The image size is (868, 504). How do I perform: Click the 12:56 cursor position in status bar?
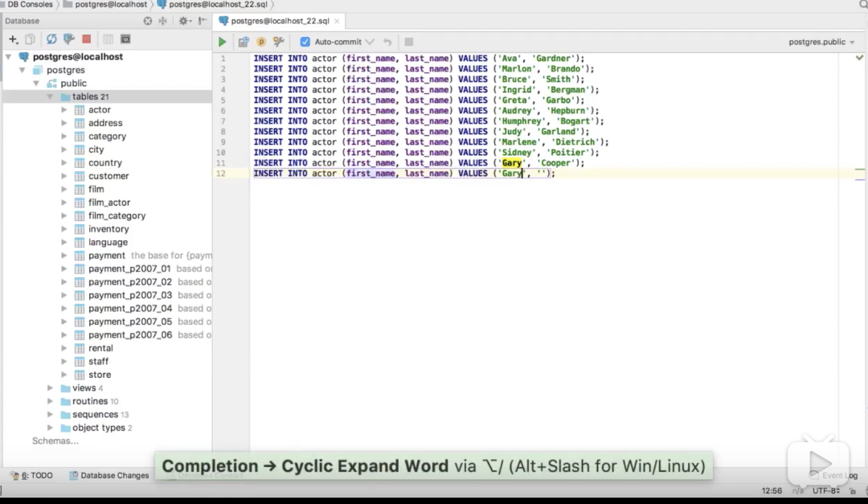tap(772, 491)
